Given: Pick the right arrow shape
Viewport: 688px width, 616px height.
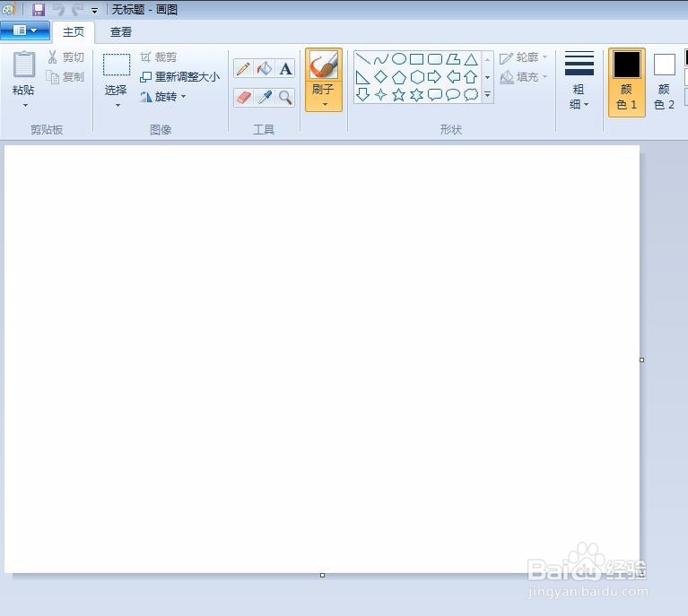Looking at the screenshot, I should pos(434,77).
